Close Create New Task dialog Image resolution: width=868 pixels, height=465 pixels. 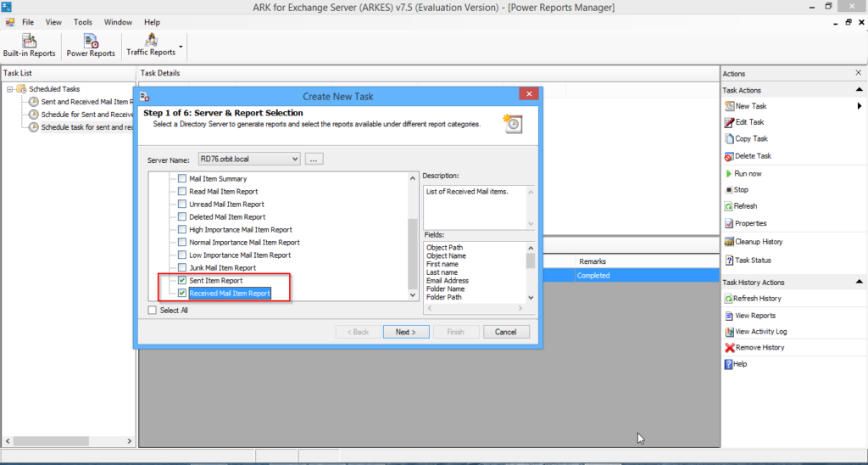coord(529,94)
